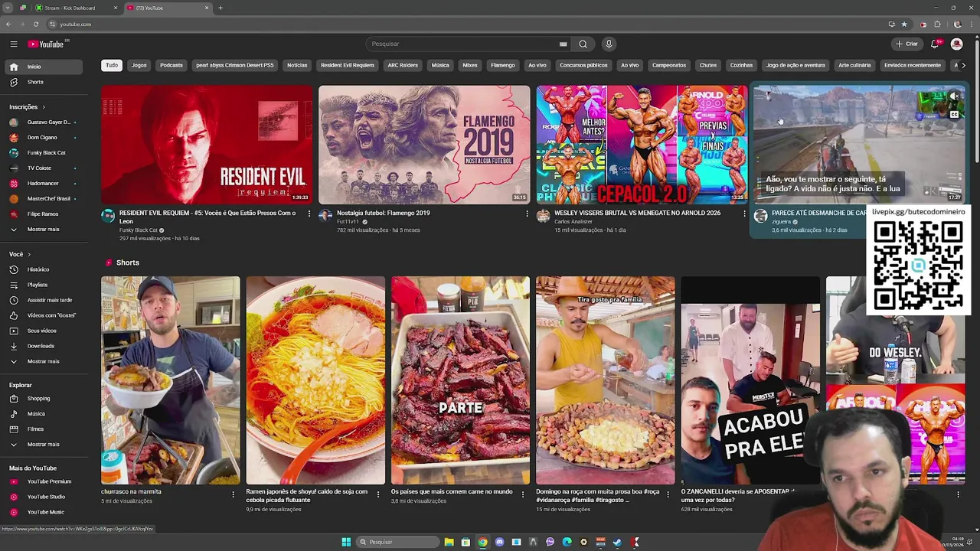Image resolution: width=980 pixels, height=551 pixels.
Task: Open a new browser tab with plus button
Action: pos(220,8)
